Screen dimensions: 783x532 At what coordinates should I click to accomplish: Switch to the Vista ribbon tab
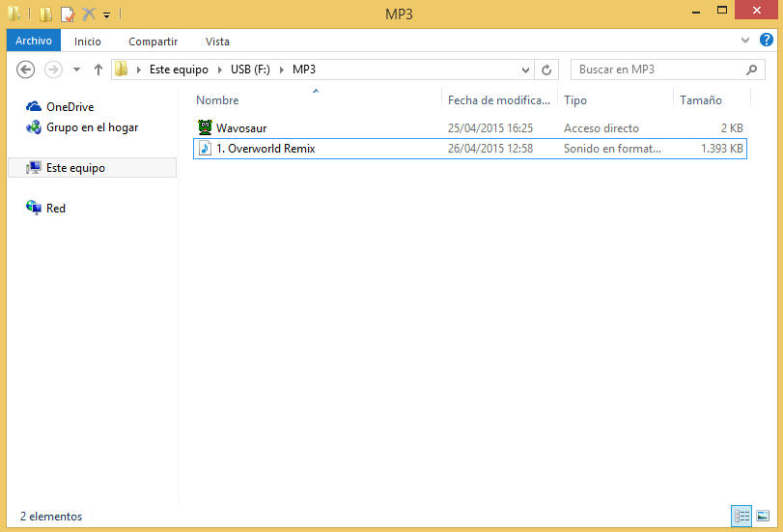tap(217, 42)
